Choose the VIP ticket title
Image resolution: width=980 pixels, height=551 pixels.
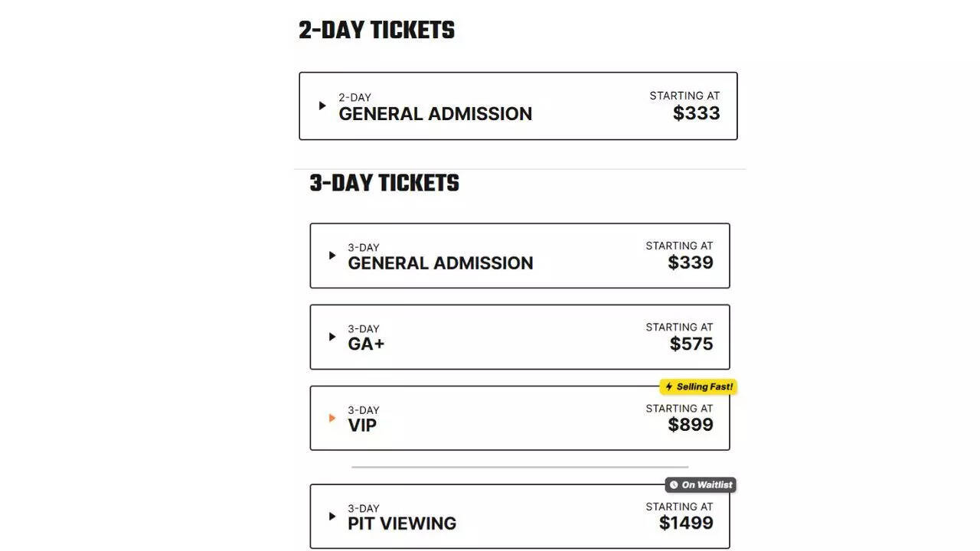(362, 425)
